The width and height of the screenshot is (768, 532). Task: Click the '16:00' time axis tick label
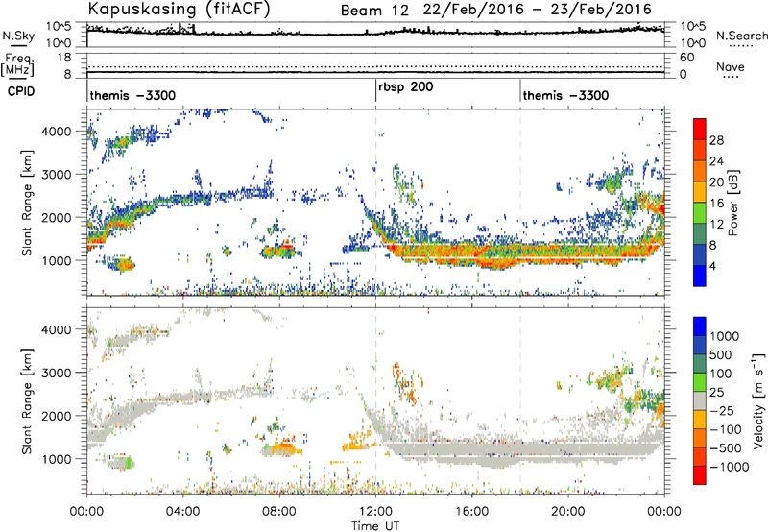point(471,512)
